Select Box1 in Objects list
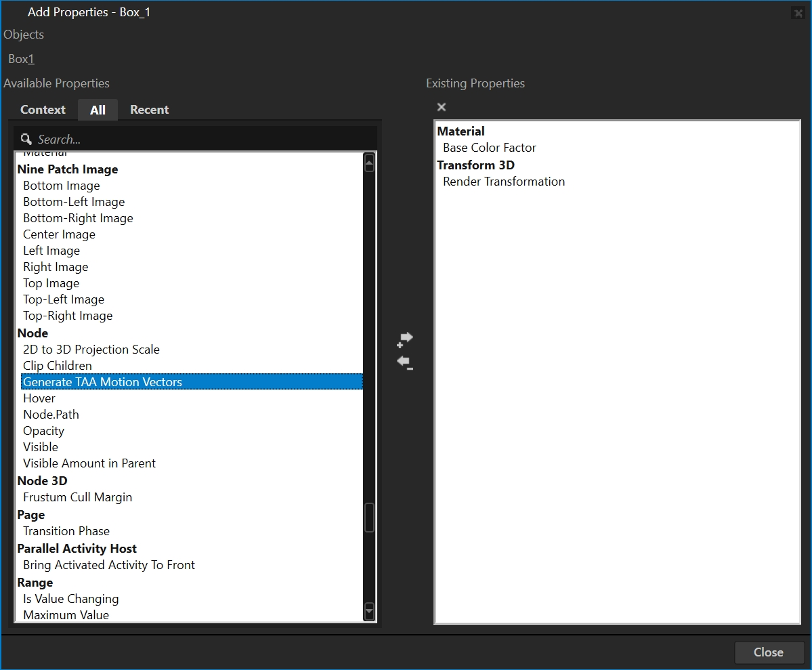 click(x=21, y=59)
